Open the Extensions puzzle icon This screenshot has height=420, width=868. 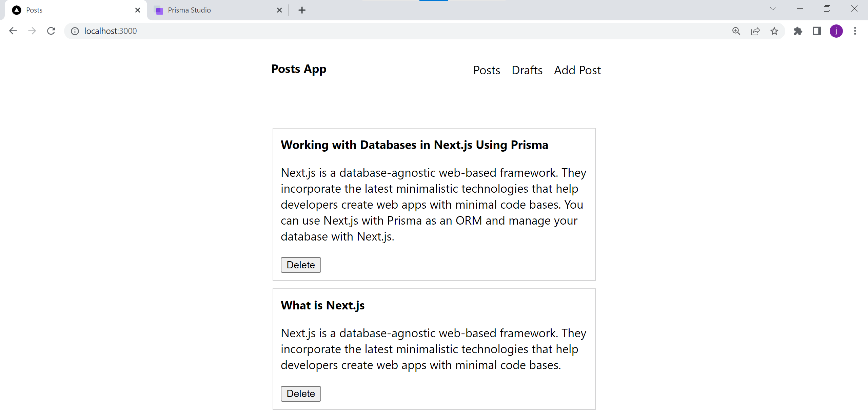tap(798, 31)
